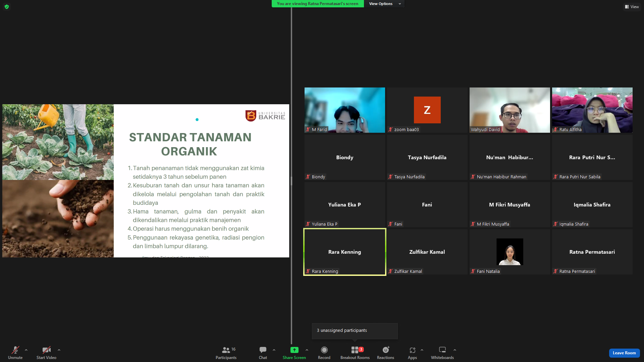Screen dimensions: 644x362
Task: Select Fani Natalia's profile photo tile
Action: 510,252
